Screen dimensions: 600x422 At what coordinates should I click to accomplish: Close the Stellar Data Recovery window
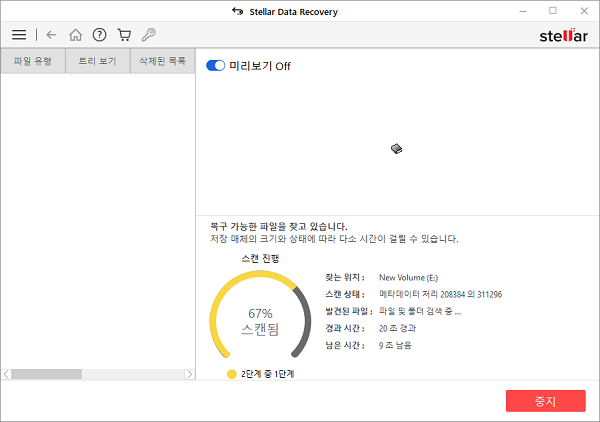pyautogui.click(x=584, y=11)
